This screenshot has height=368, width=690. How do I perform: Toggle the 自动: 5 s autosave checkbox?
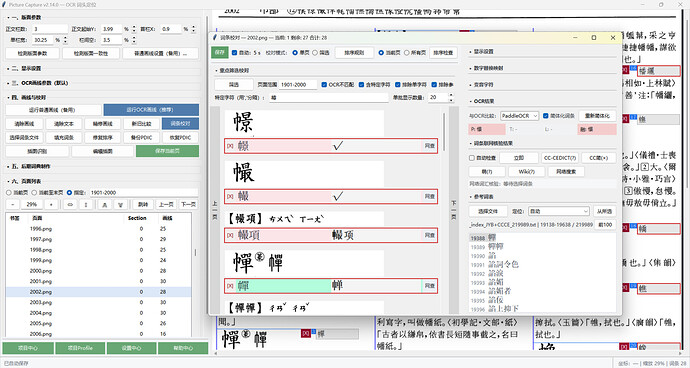(x=234, y=52)
